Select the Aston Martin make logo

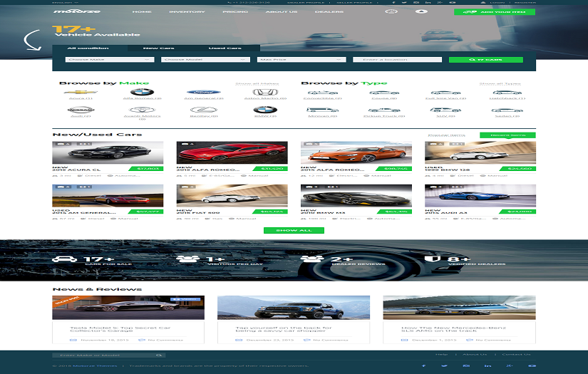(x=265, y=92)
